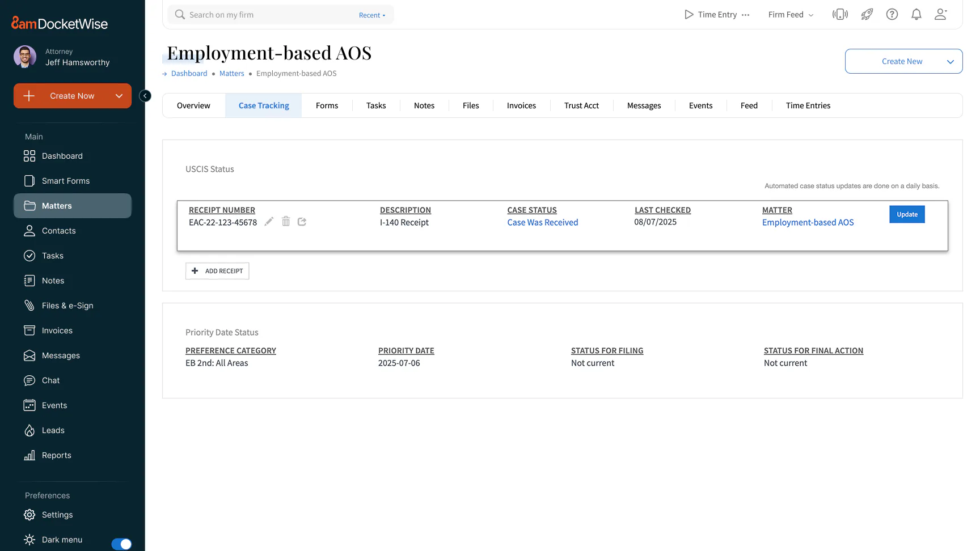This screenshot has height=551, width=980.
Task: Expand the Create Now dropdown arrow
Action: tap(119, 96)
